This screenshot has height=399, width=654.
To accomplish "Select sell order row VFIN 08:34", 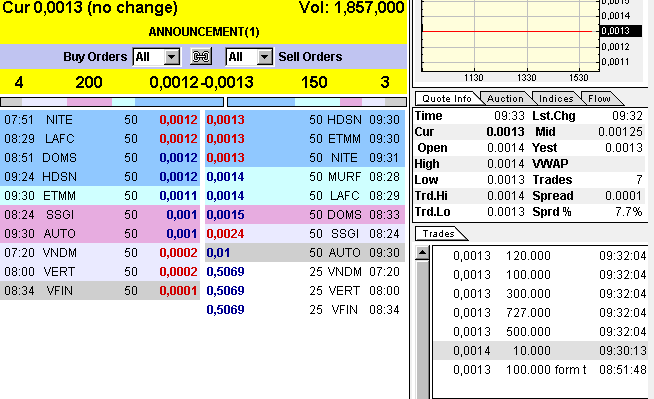I will [305, 309].
